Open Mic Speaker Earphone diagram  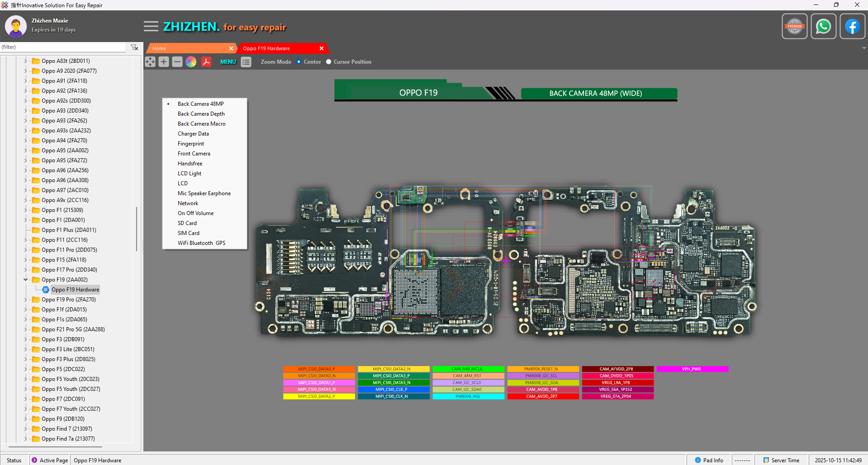pos(204,193)
